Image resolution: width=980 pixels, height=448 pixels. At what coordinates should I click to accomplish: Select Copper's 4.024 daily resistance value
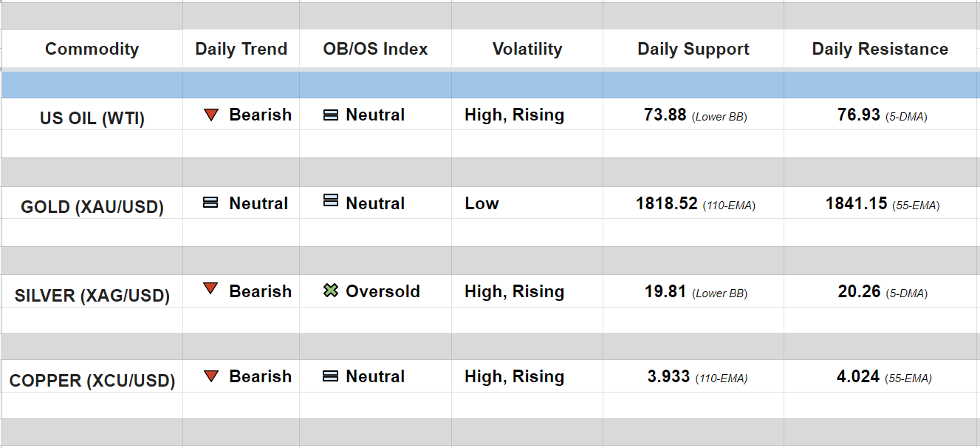point(857,377)
